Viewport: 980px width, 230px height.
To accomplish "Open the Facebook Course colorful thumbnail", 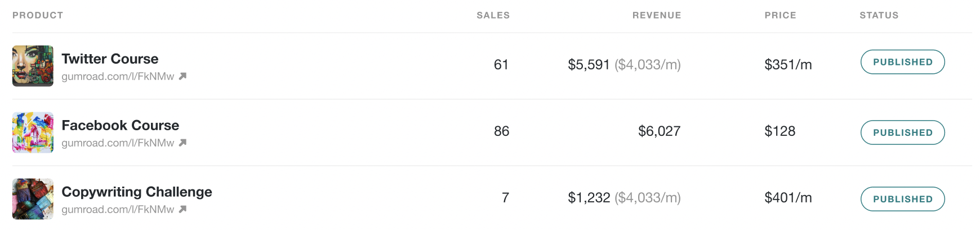I will point(33,132).
